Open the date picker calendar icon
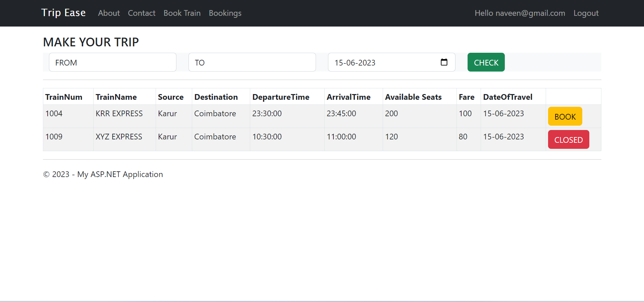 tap(444, 62)
